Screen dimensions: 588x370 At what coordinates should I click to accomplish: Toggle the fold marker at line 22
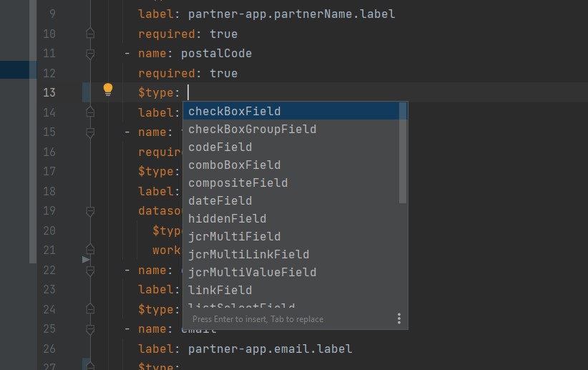90,270
